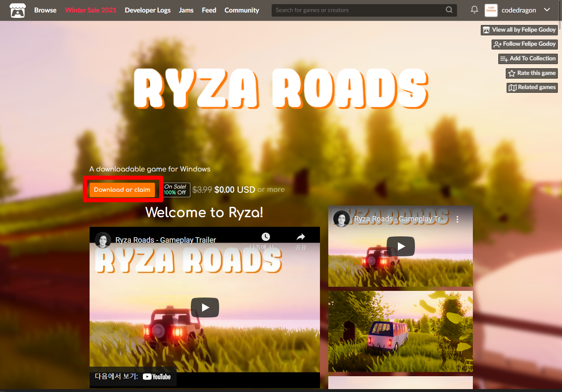Open Related games
The image size is (562, 392).
(532, 87)
